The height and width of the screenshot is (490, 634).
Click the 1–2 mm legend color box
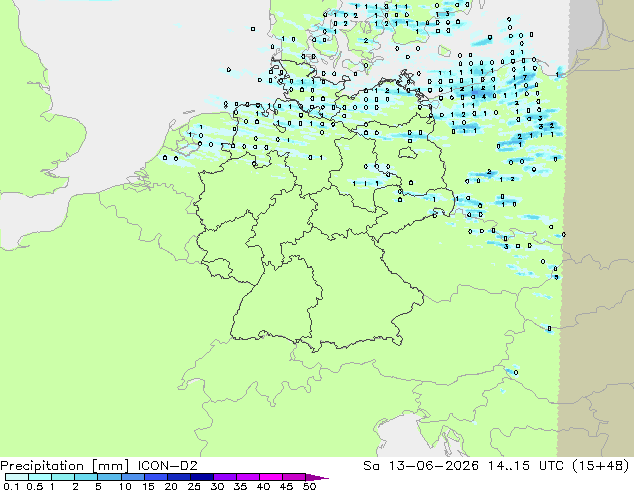tap(63, 477)
